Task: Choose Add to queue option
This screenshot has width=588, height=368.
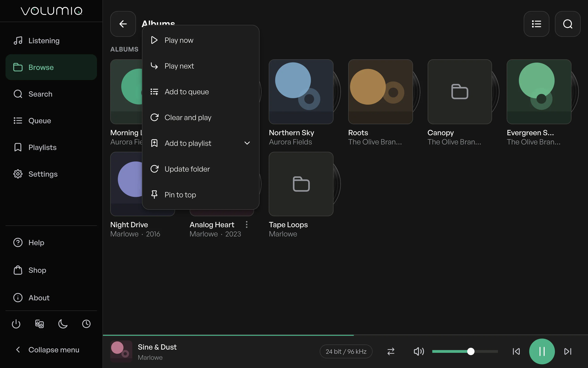Action: point(201,92)
